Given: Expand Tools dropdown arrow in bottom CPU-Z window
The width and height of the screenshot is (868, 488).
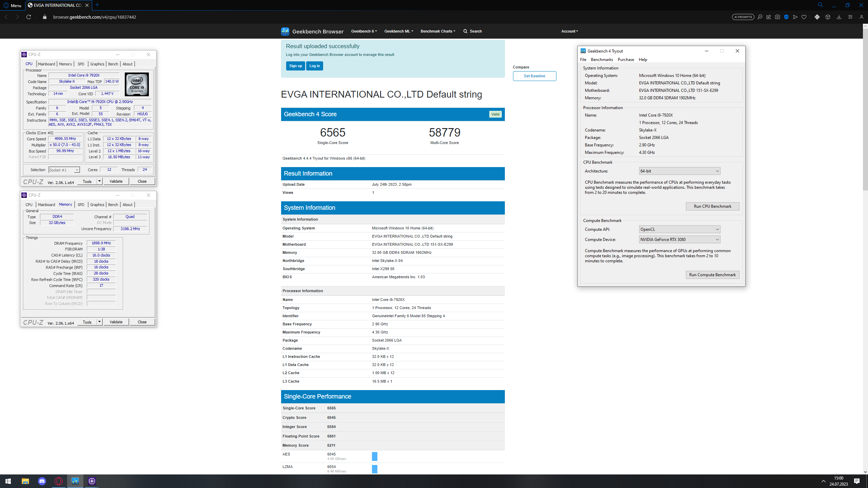Looking at the screenshot, I should pyautogui.click(x=99, y=322).
